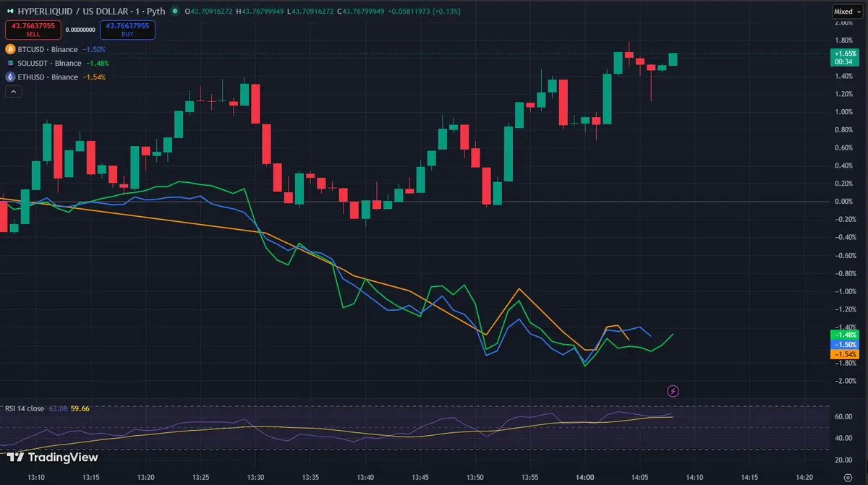Click the blue -1.50% scale label
Viewport: 868px width, 485px height.
click(x=846, y=345)
